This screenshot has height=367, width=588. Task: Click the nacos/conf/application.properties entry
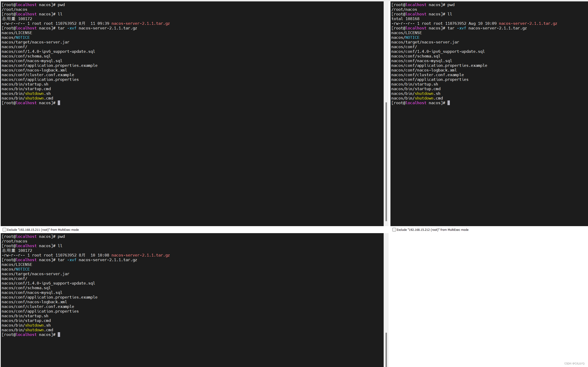(40, 79)
